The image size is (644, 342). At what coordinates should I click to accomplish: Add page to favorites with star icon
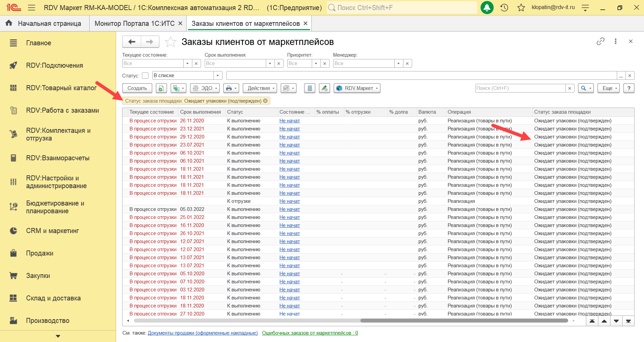(170, 42)
